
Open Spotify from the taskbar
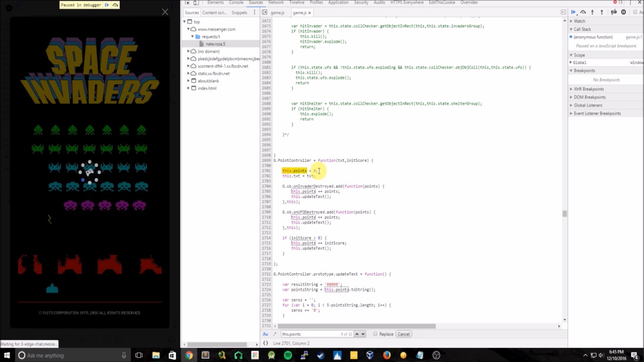pos(288,355)
